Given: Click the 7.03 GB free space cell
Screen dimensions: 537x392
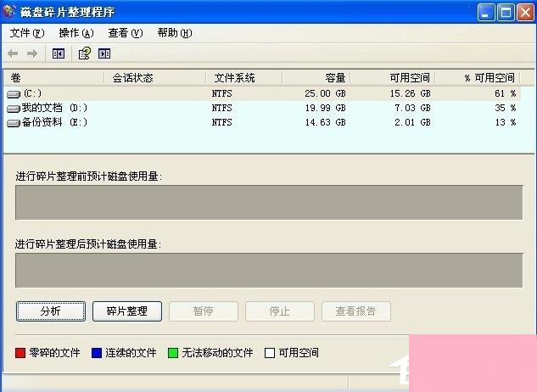Looking at the screenshot, I should pos(412,109).
